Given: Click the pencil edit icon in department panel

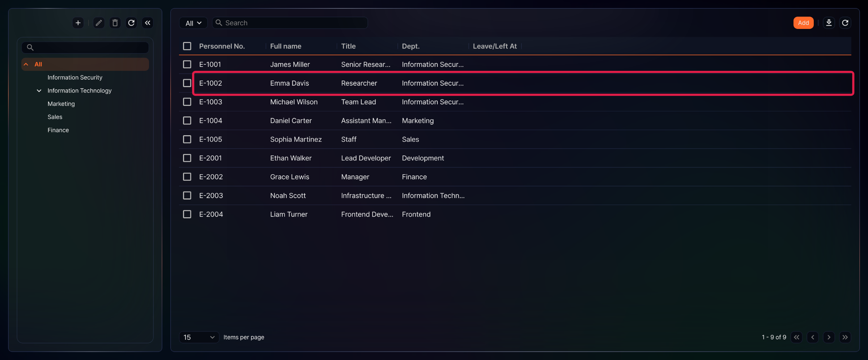Looking at the screenshot, I should pos(99,23).
